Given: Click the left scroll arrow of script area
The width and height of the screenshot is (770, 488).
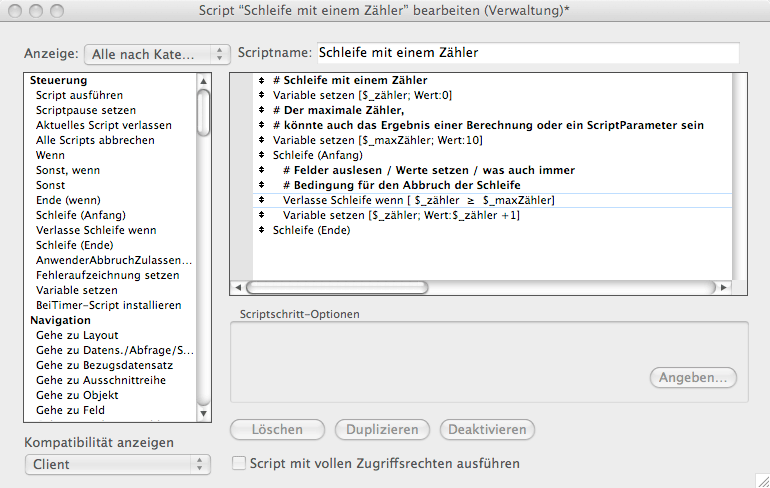Looking at the screenshot, I should coord(238,287).
